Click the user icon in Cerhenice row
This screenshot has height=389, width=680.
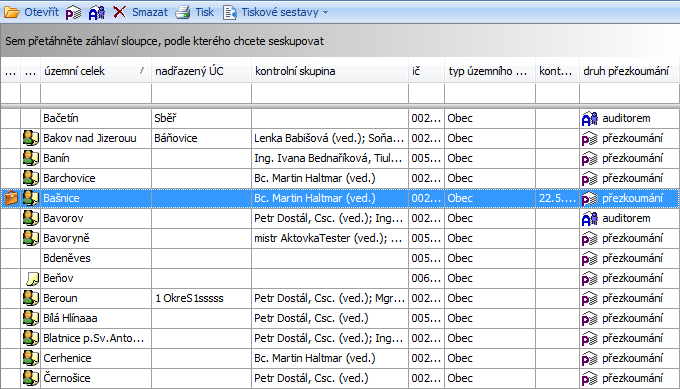[31, 358]
